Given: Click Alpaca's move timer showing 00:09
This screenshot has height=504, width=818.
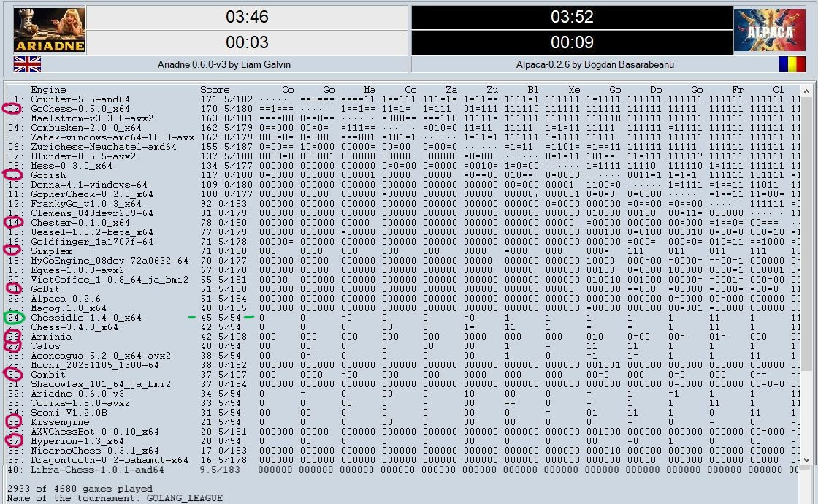Looking at the screenshot, I should click(572, 42).
